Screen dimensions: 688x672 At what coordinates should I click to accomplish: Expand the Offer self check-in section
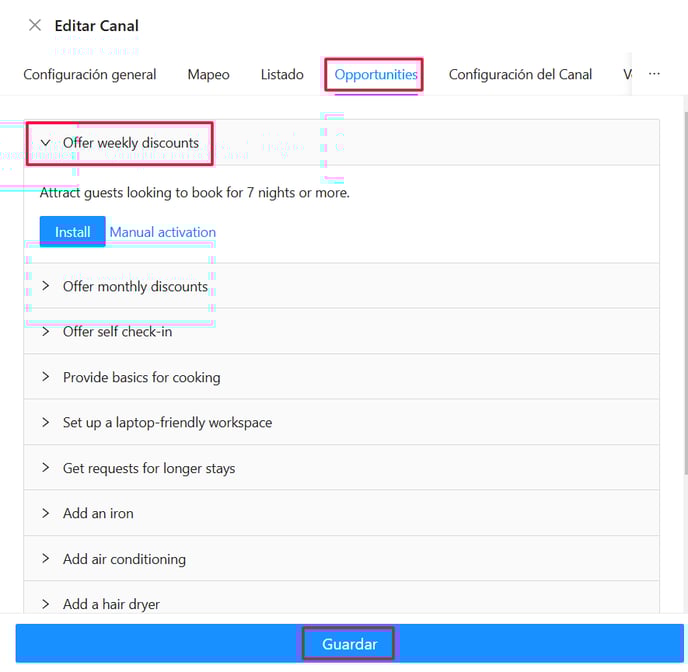[46, 331]
